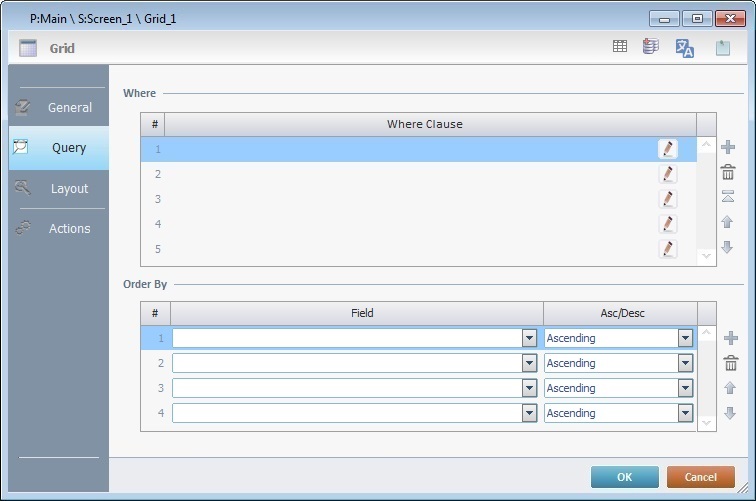The image size is (756, 501).
Task: Add an Order By row with plus icon
Action: 730,338
